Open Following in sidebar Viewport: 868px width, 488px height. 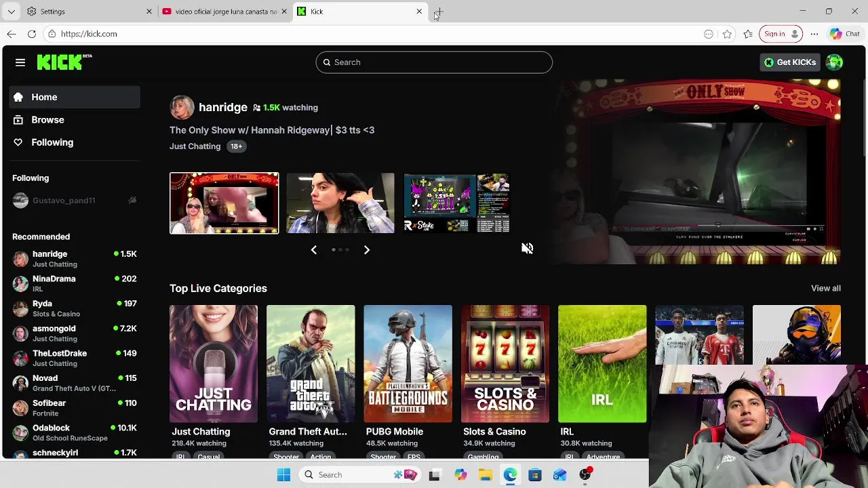coord(75,142)
